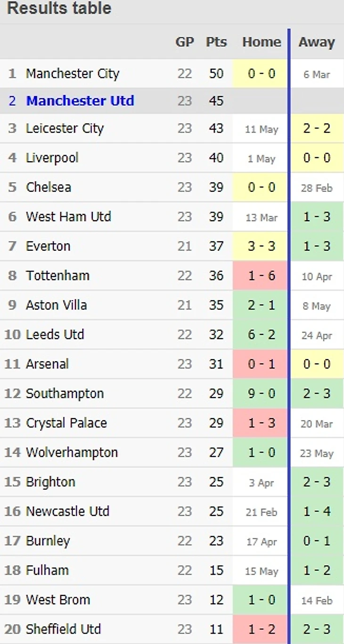Open the 3 - 3 Everton home draw
This screenshot has width=344, height=644.
[x=262, y=246]
